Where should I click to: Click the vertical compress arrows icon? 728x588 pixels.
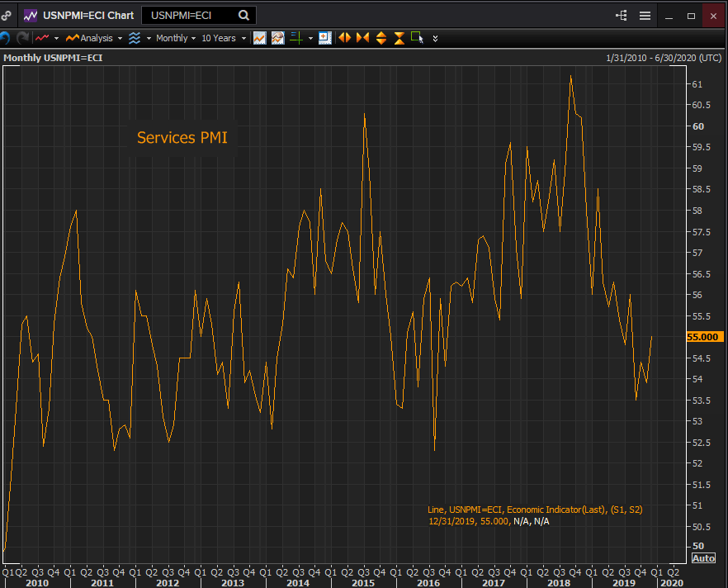pyautogui.click(x=399, y=38)
